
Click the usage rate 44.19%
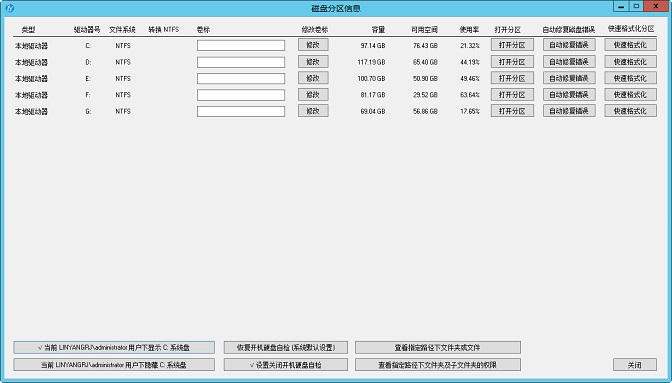point(470,62)
